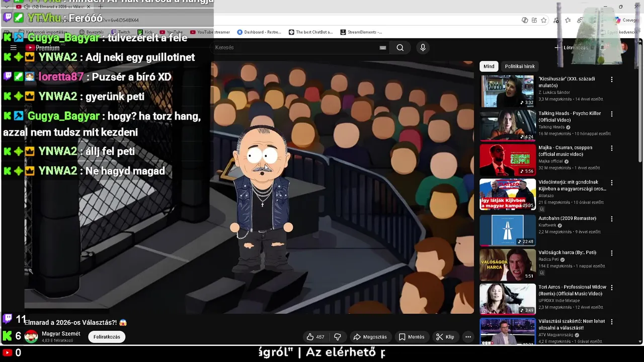Open Videóinterjú Kijivben thumbnail
The image size is (644, 362).
coord(507,194)
